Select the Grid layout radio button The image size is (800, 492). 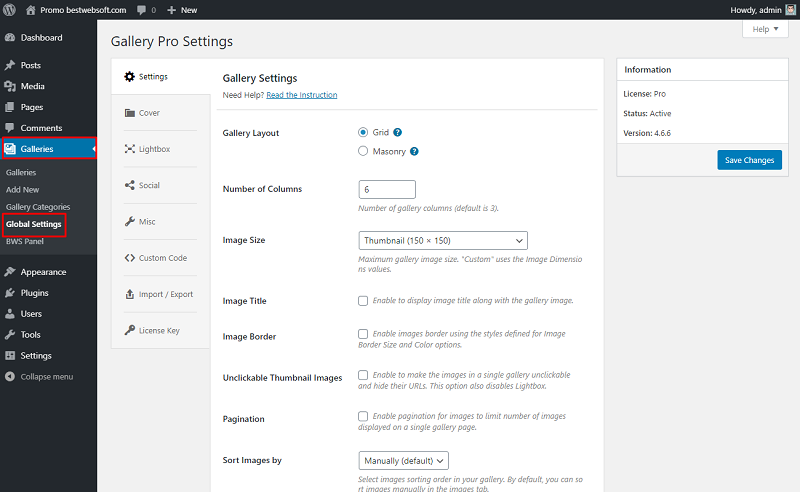tap(363, 132)
